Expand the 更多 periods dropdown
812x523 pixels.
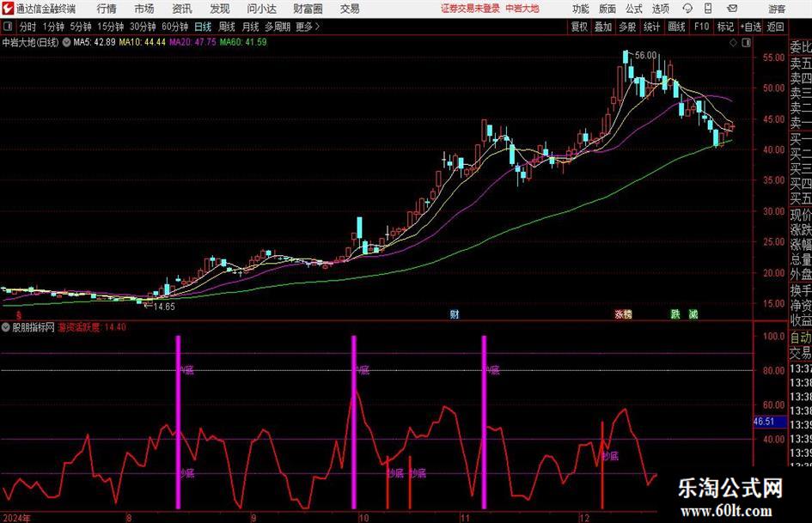pos(308,27)
